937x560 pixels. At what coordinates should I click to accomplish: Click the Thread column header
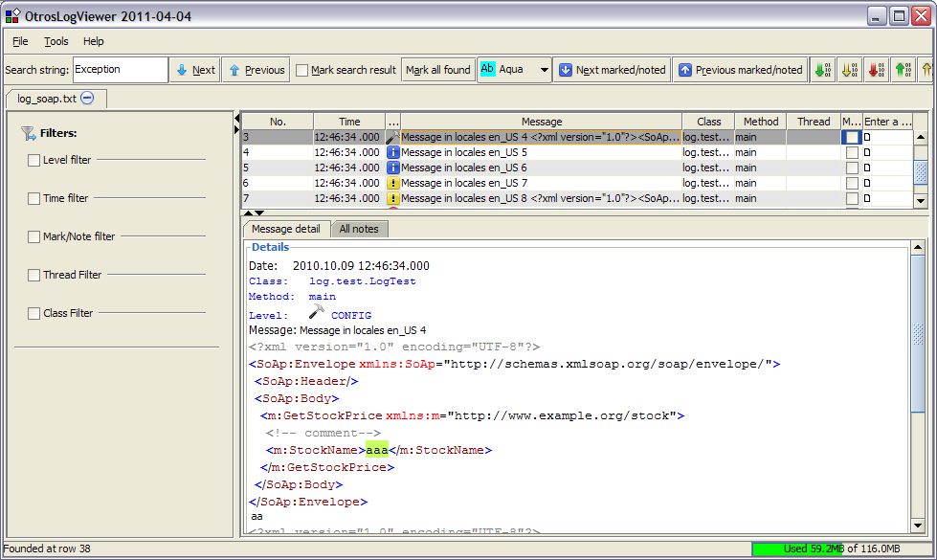tap(814, 122)
